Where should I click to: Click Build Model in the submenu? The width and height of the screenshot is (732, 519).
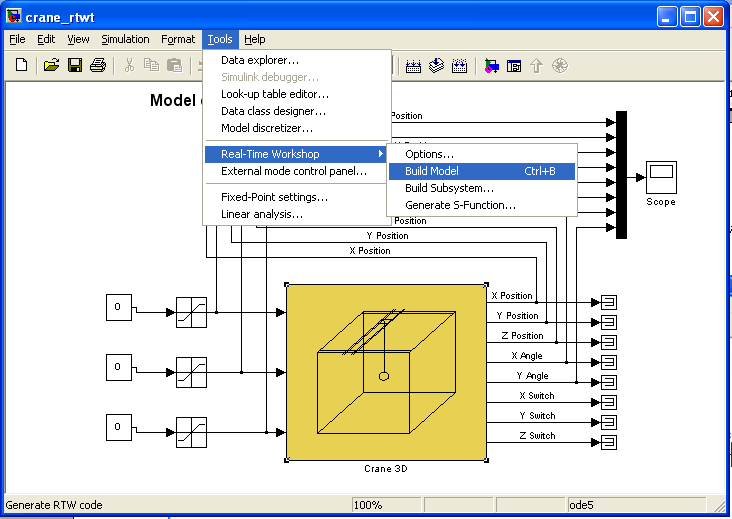tap(482, 171)
